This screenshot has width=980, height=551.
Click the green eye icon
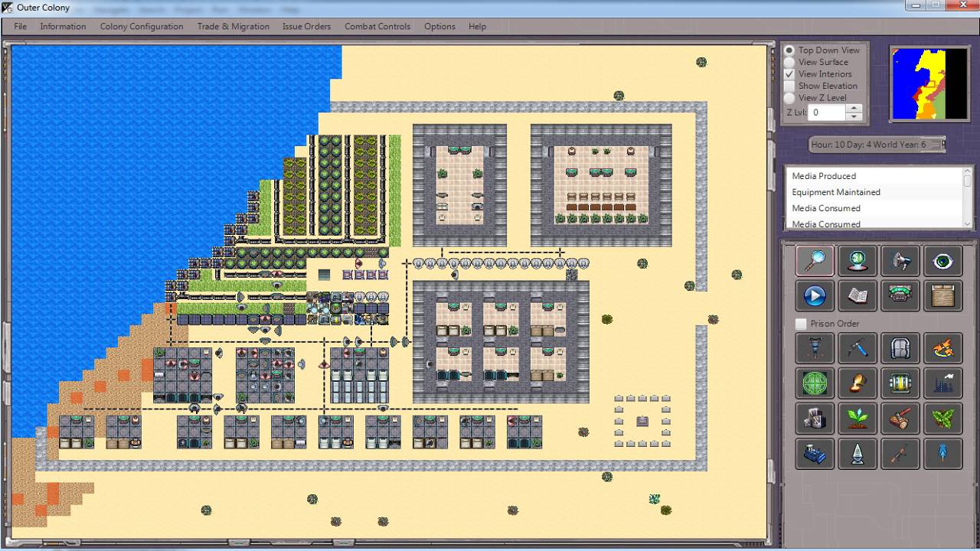(x=942, y=260)
